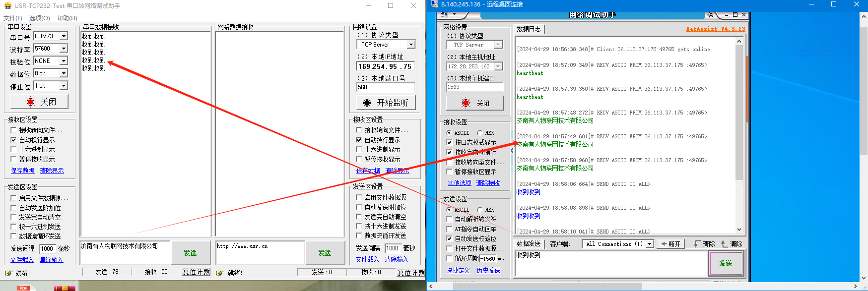Toggle serial 自动换行显示 checkbox

tap(13, 140)
